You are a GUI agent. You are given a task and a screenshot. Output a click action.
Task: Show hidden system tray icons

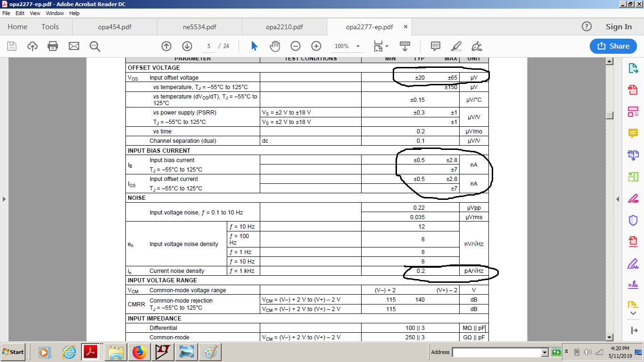(566, 352)
